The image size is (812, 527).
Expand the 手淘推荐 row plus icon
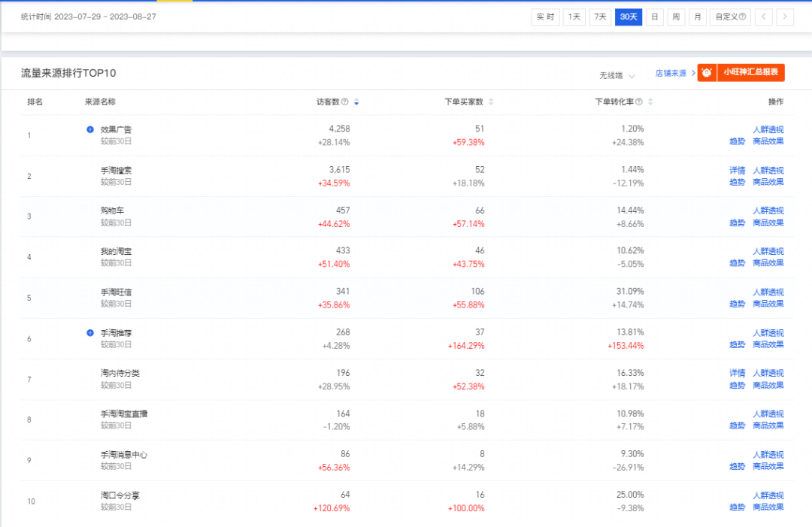[x=90, y=332]
